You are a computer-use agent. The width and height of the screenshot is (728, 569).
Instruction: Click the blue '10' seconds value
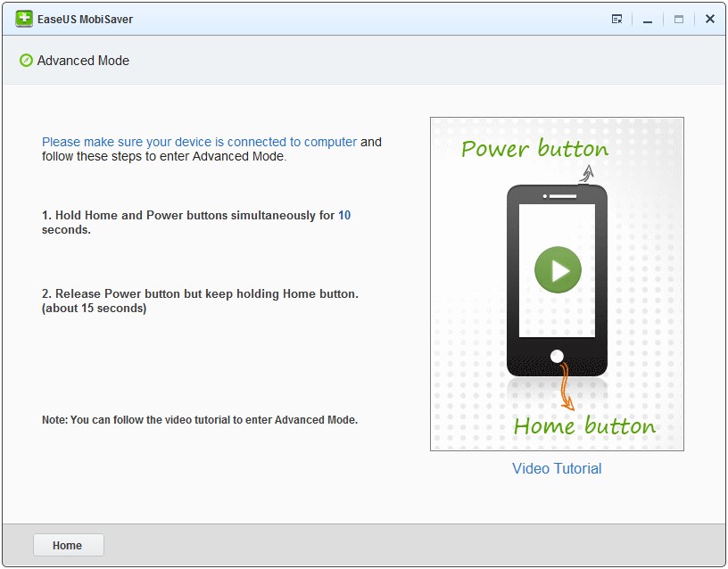[344, 215]
